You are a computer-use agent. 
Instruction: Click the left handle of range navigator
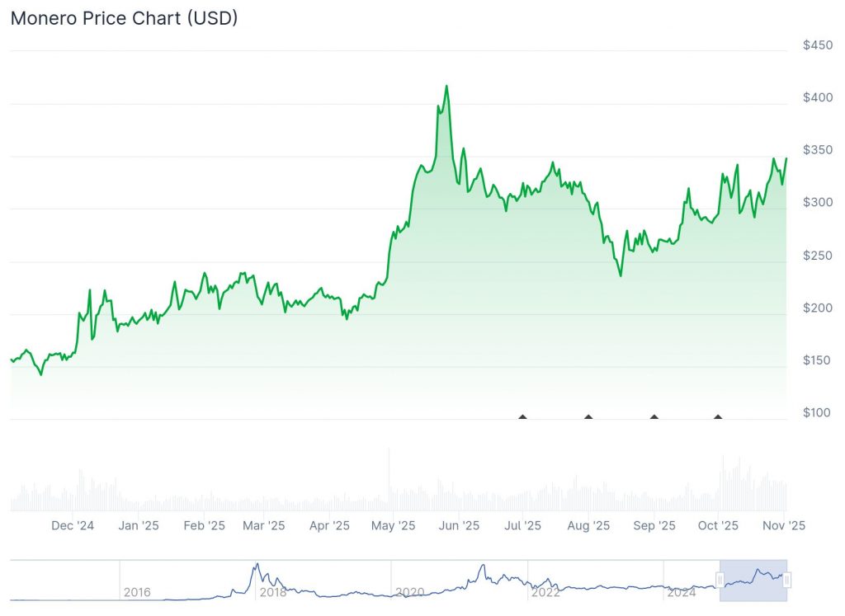(720, 581)
